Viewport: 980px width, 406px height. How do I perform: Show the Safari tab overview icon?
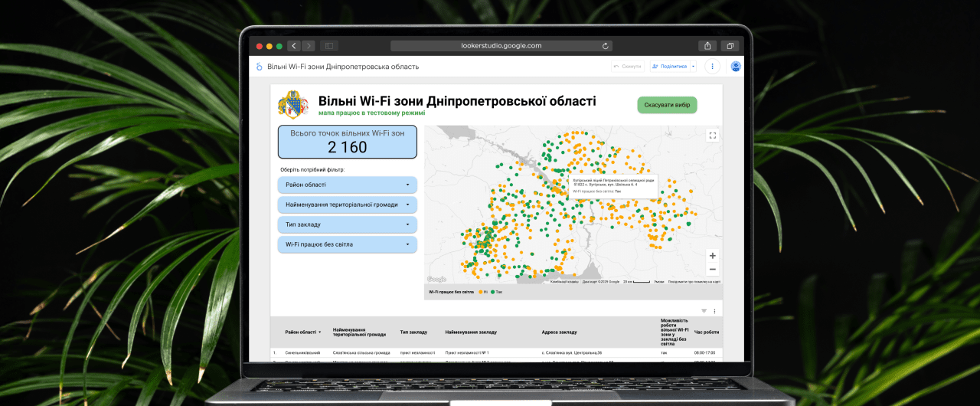click(x=730, y=46)
